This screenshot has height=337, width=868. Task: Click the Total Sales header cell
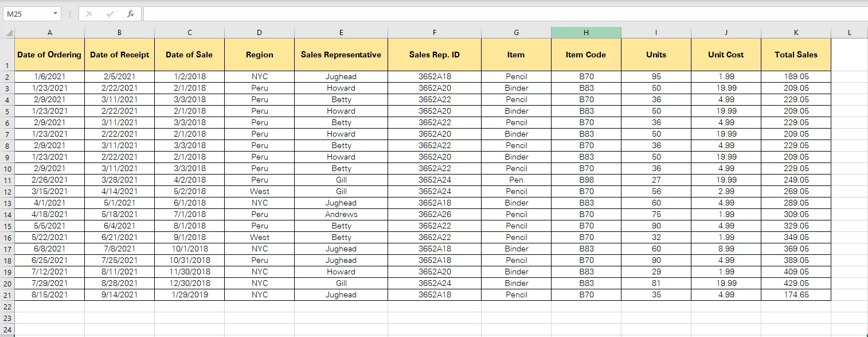(795, 55)
